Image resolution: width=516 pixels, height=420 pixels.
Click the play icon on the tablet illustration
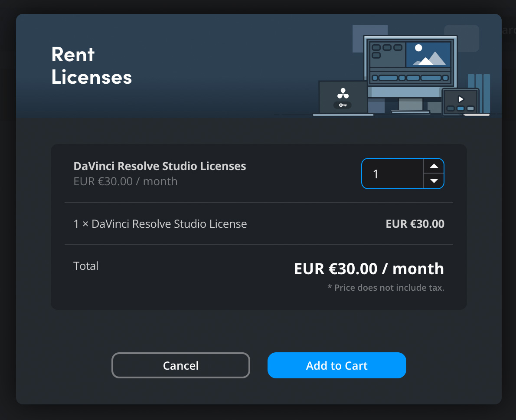click(461, 99)
